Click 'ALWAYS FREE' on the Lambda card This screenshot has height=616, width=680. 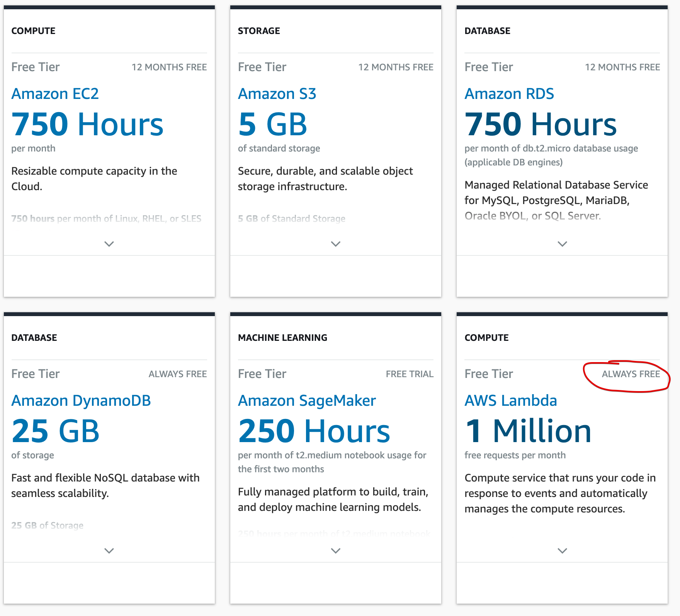(631, 374)
